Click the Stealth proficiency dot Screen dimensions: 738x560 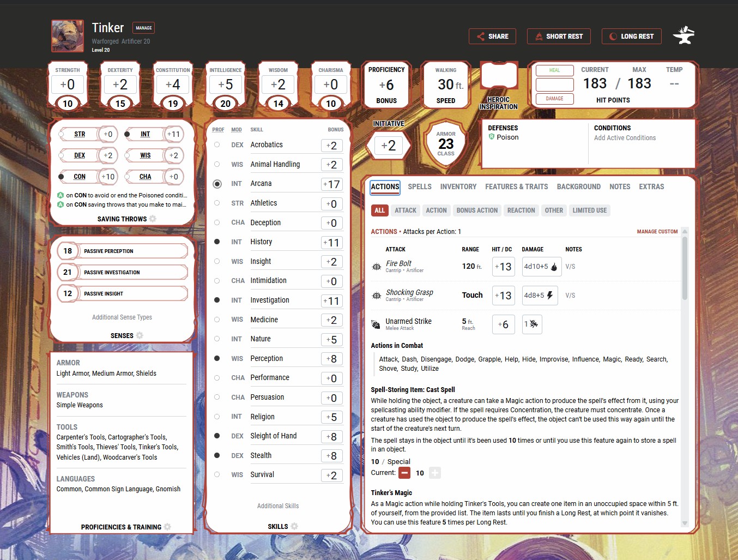coord(217,455)
